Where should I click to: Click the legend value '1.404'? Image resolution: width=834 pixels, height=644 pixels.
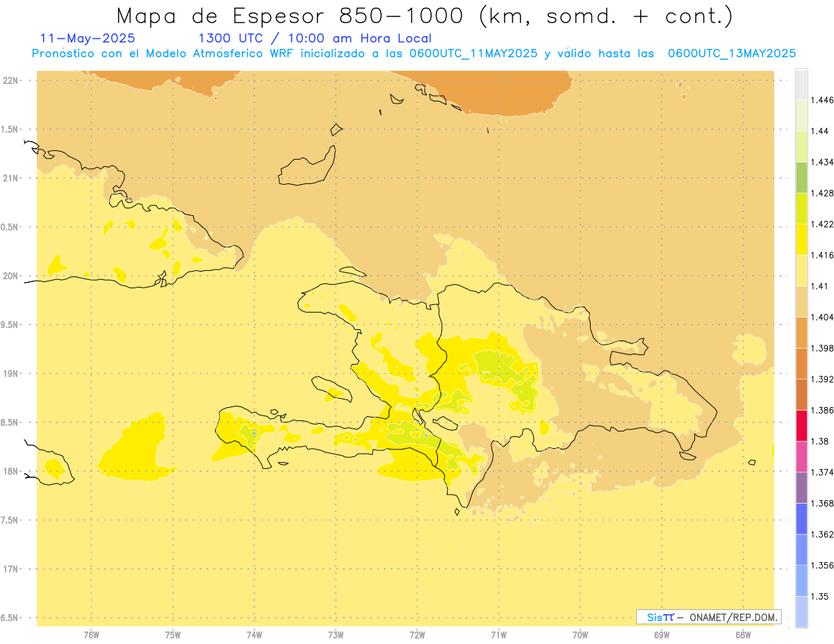pos(823,317)
